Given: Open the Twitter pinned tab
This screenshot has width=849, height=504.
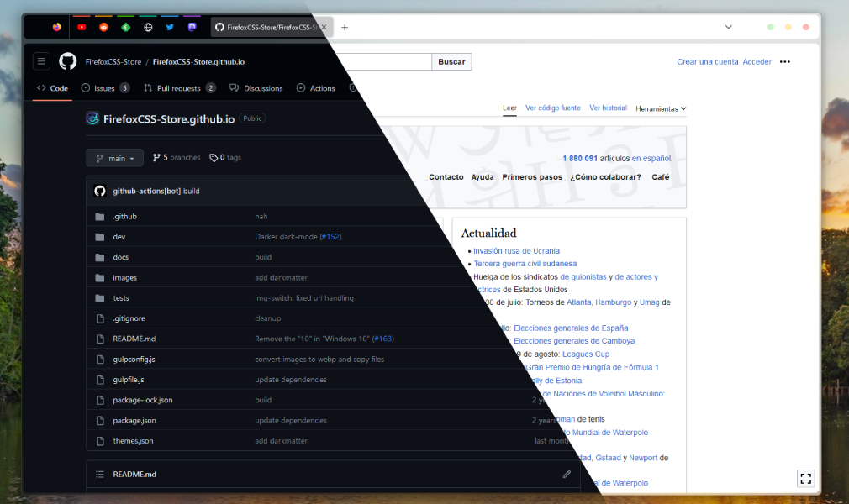Looking at the screenshot, I should coord(170,27).
